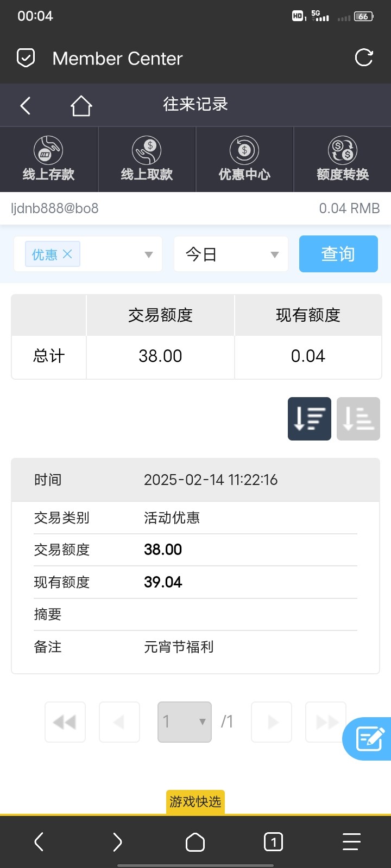This screenshot has width=391, height=868.
Task: Open 线上存款 online deposit
Action: pyautogui.click(x=49, y=159)
